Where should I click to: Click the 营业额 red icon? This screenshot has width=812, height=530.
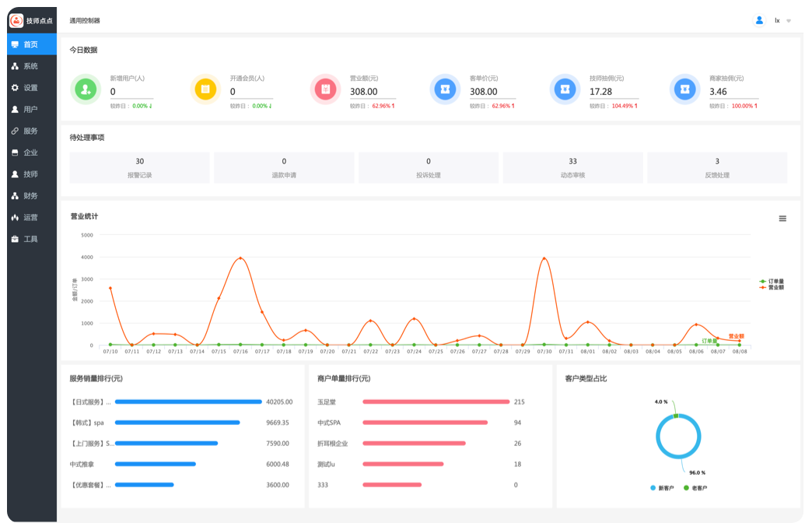tap(325, 90)
